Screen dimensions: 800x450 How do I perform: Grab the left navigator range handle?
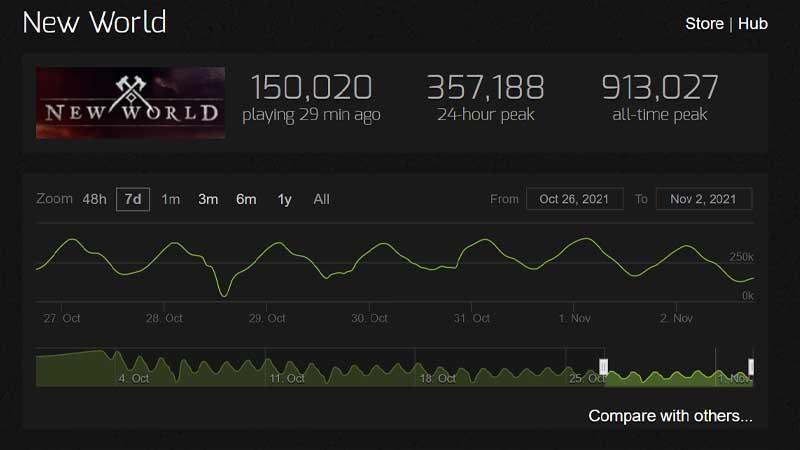coord(604,367)
